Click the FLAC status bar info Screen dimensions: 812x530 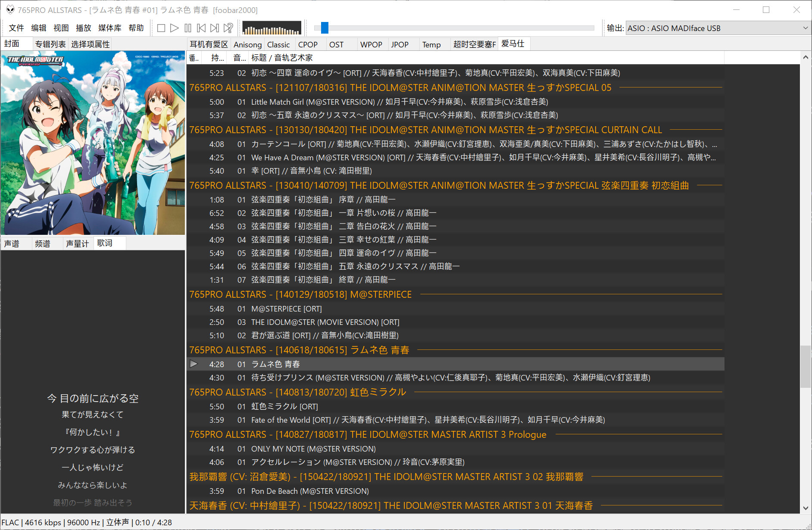tap(86, 522)
